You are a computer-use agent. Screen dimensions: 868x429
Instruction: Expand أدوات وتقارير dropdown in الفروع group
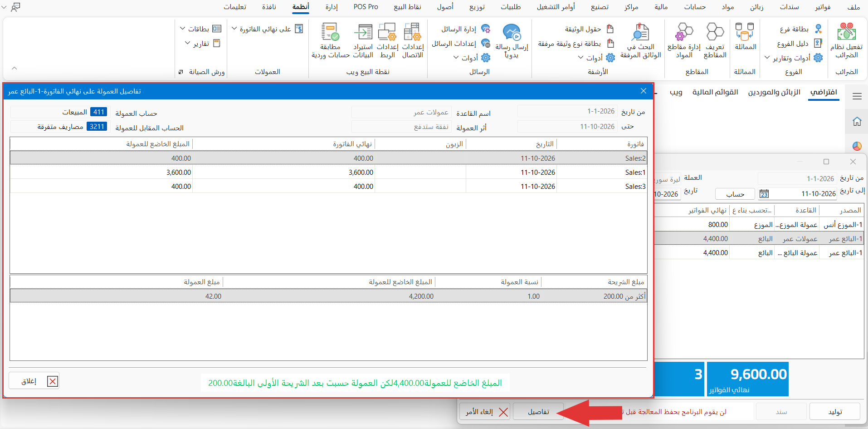(793, 58)
